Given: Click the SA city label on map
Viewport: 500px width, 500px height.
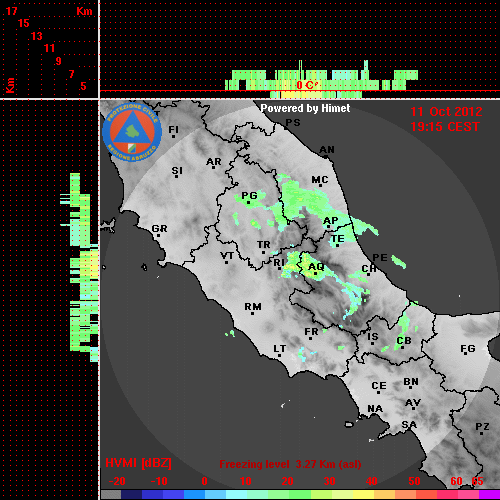Looking at the screenshot, I should 409,425.
